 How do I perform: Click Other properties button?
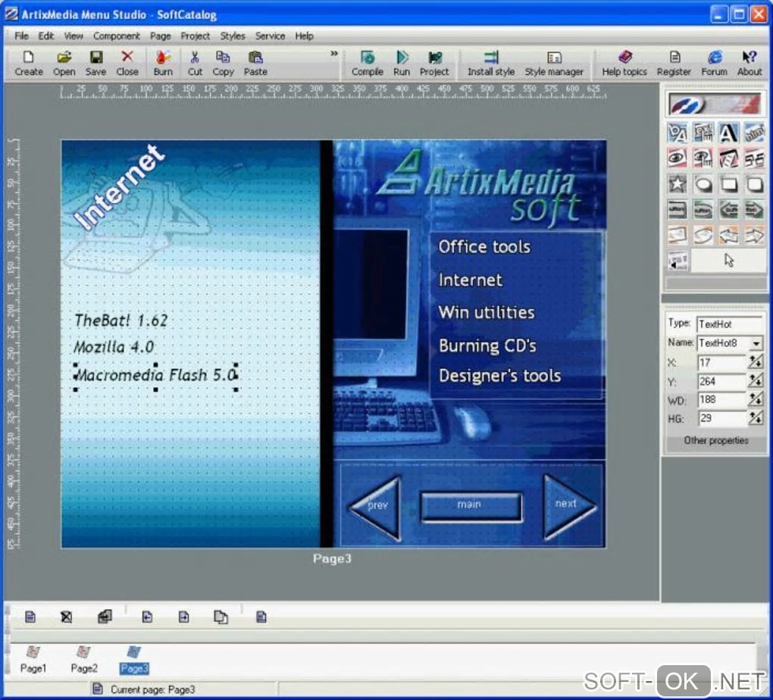point(715,440)
